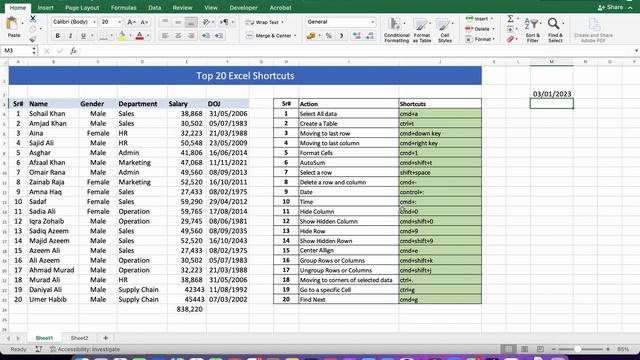The height and width of the screenshot is (360, 640).
Task: Toggle center horizontal alignment
Action: 178,36
